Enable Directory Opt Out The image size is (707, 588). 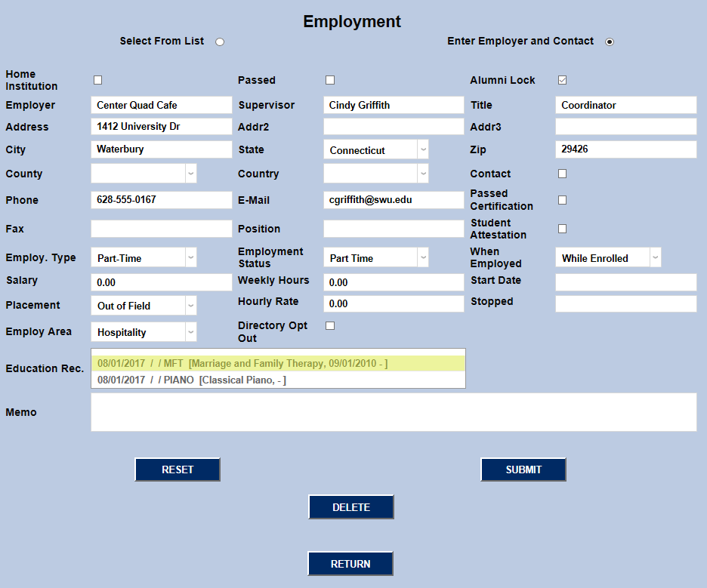point(330,325)
